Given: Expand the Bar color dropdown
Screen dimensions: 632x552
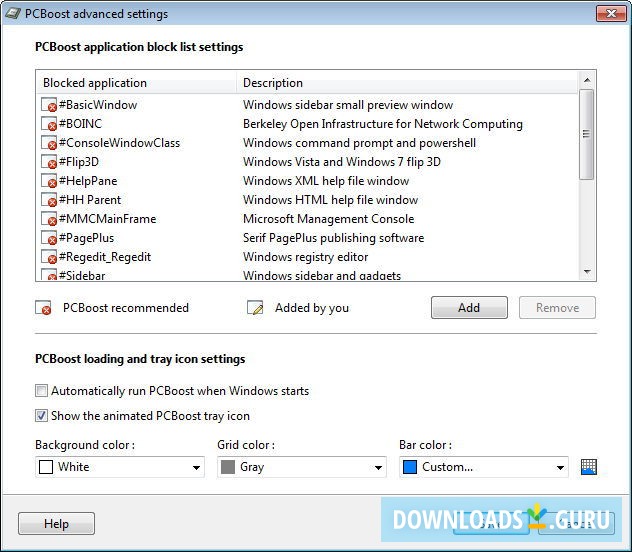Looking at the screenshot, I should (x=484, y=467).
